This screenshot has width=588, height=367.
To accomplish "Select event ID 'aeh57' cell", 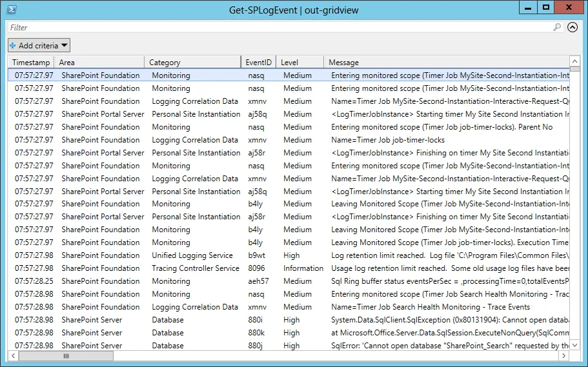I will pos(258,281).
